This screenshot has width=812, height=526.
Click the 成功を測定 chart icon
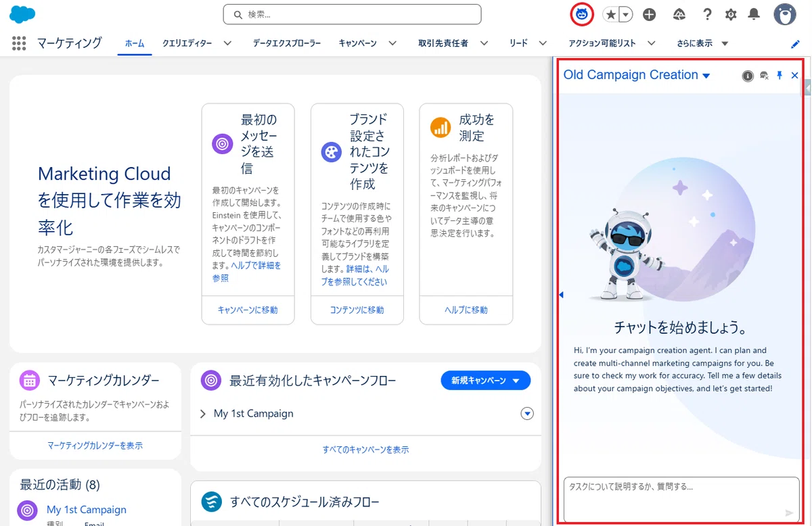[441, 127]
